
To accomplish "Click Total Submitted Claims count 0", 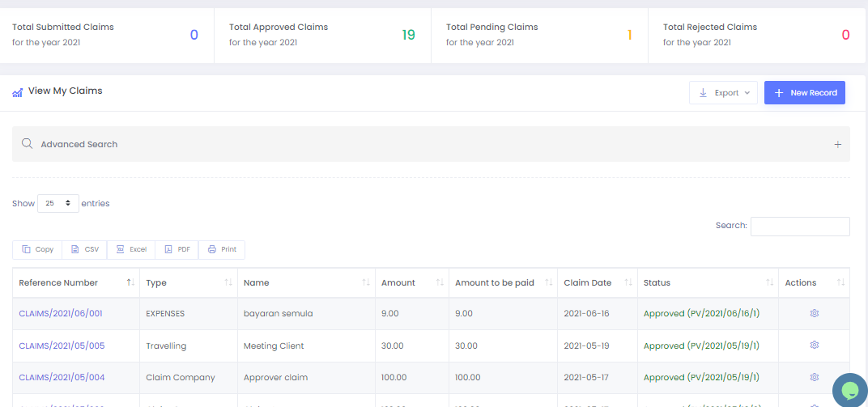I will (x=194, y=35).
